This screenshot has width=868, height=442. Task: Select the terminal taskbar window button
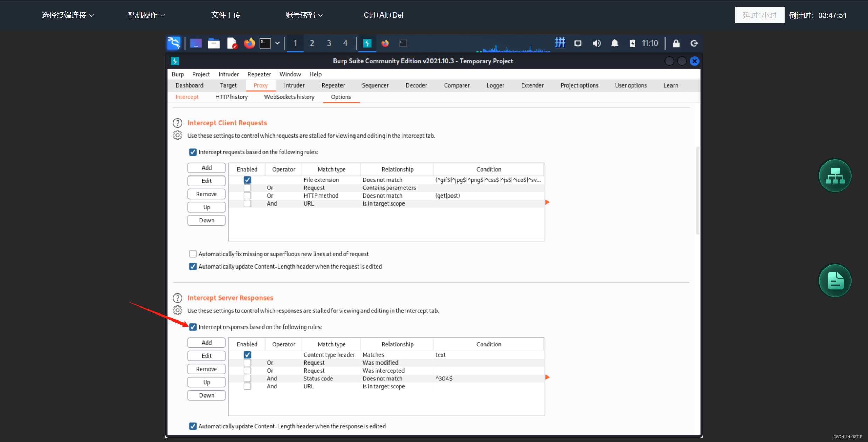pyautogui.click(x=403, y=43)
